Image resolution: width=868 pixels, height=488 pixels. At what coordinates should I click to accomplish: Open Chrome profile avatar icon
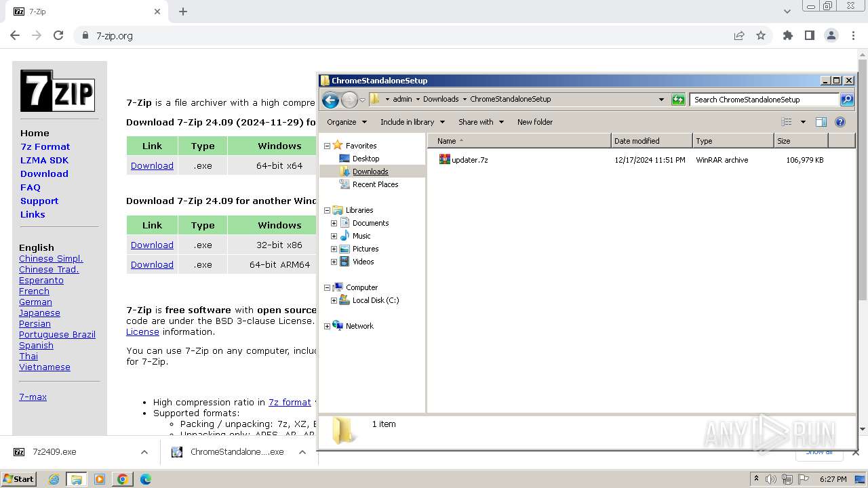(x=831, y=35)
